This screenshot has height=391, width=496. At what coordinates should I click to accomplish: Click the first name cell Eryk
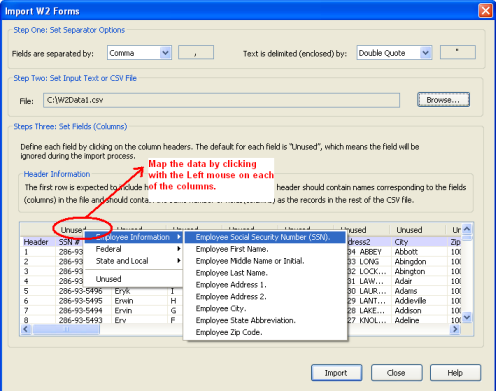(x=122, y=291)
